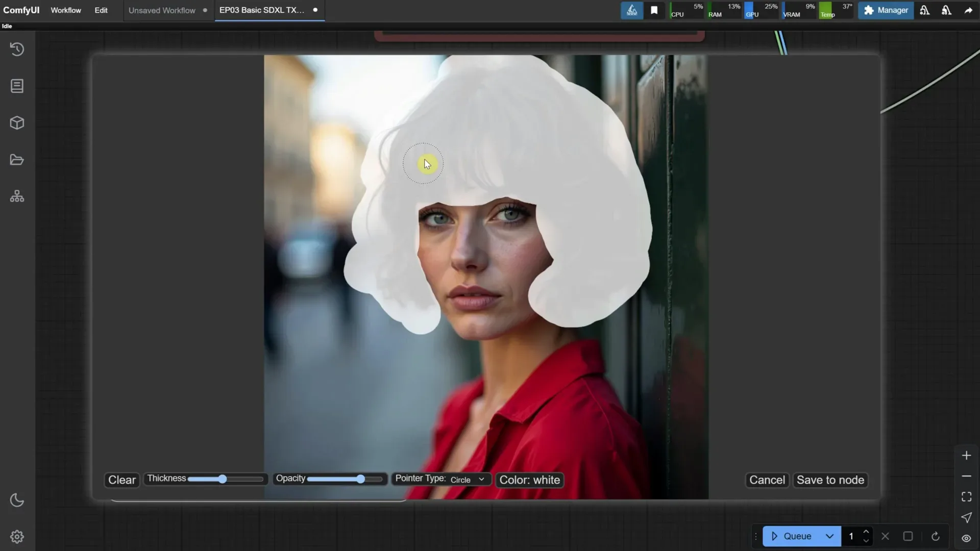Open the Workflow menu

65,10
